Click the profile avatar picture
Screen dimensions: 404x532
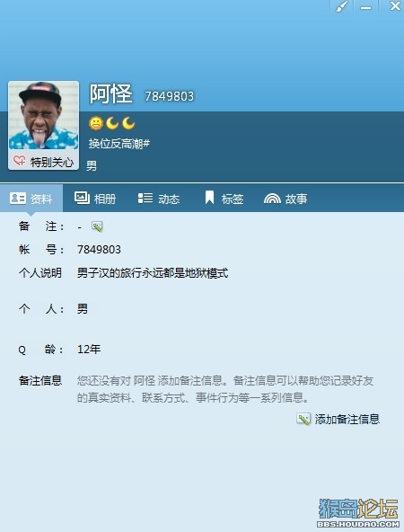click(x=43, y=117)
